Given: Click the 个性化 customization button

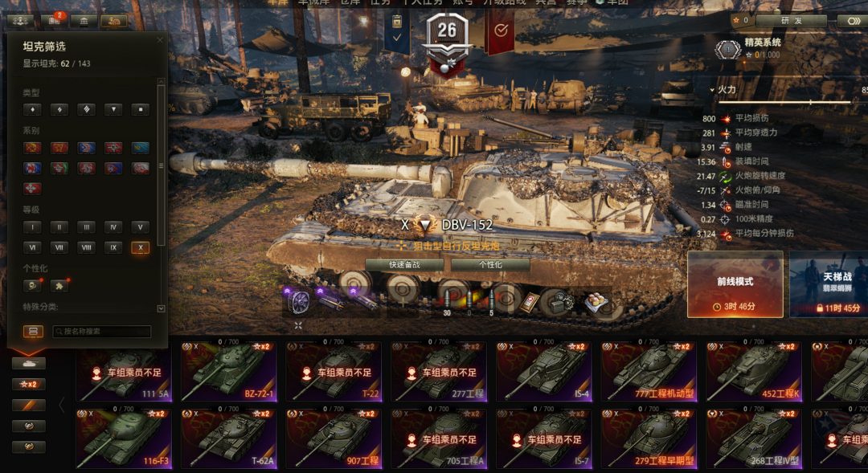Looking at the screenshot, I should [490, 264].
